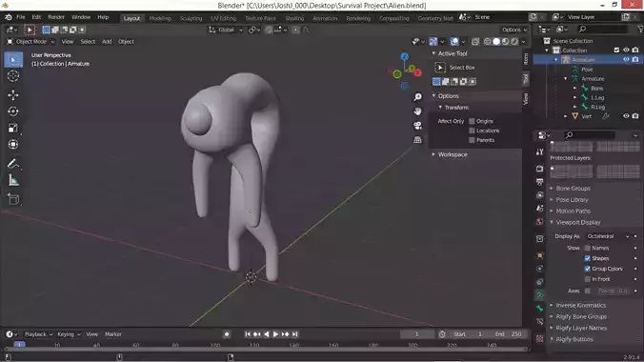Open Global transform orientation dropdown
Image resolution: width=644 pixels, height=362 pixels.
(x=226, y=30)
